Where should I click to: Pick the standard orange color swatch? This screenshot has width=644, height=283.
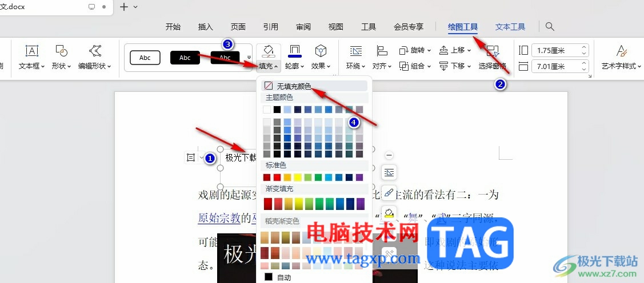[x=287, y=177]
